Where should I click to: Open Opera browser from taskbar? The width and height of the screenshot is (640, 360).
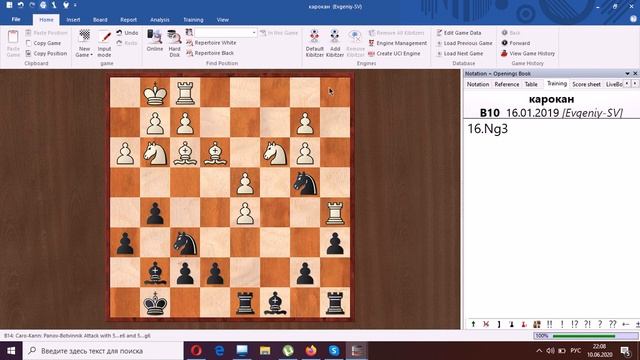tap(196, 351)
